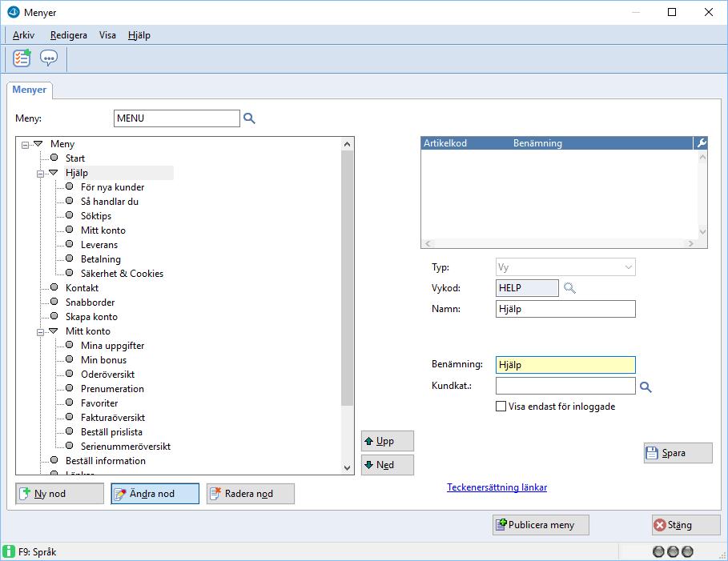Screen dimensions: 728x561
Task: Click the magnifier icon beside Meny field
Action: pyautogui.click(x=249, y=118)
